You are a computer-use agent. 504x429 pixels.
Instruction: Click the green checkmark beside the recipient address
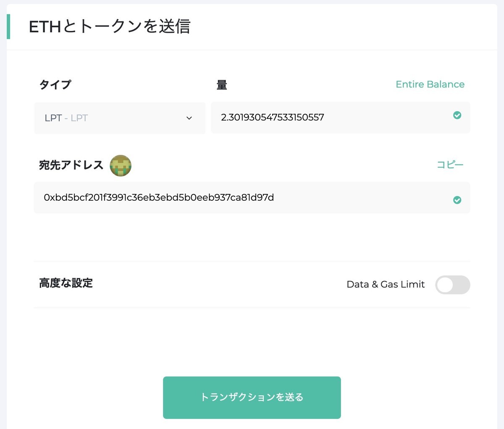(457, 200)
